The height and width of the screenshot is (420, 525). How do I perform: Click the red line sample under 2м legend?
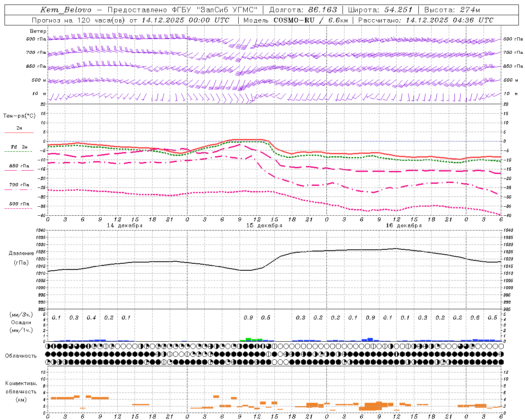coord(19,132)
